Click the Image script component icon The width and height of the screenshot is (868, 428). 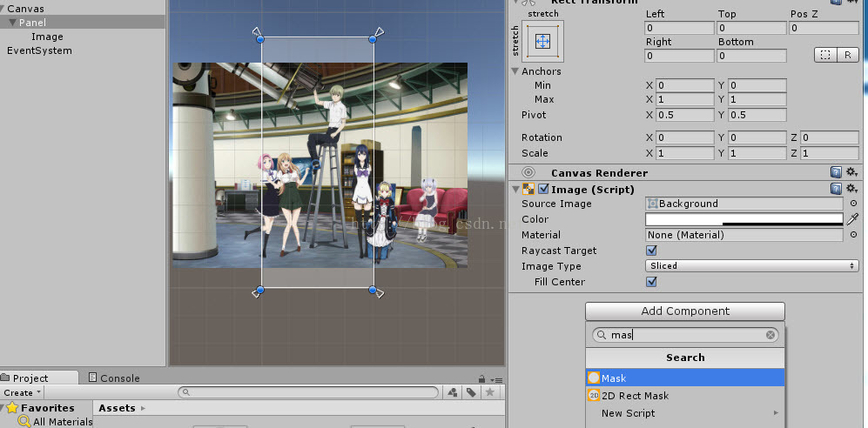pyautogui.click(x=528, y=189)
